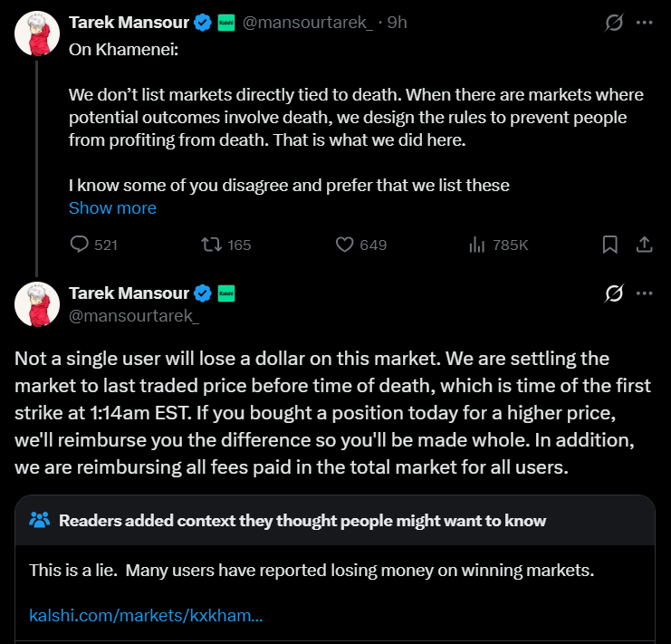The width and height of the screenshot is (671, 644).
Task: Open the 9h timestamp link
Action: coord(397,23)
